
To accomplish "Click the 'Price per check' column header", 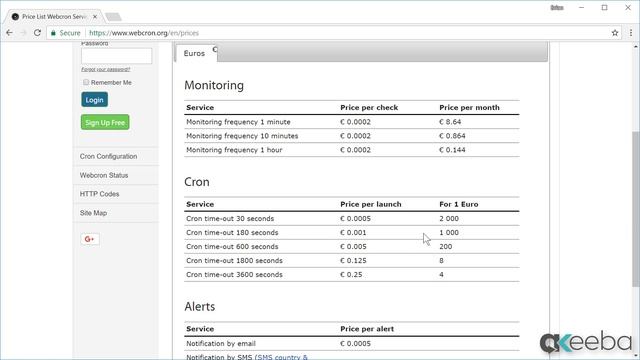I will 369,108.
